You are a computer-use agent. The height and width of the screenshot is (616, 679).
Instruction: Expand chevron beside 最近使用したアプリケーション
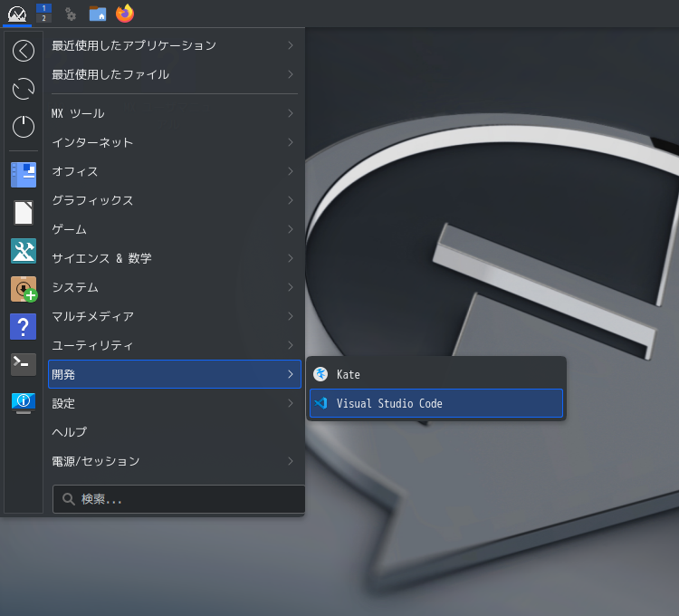point(291,45)
